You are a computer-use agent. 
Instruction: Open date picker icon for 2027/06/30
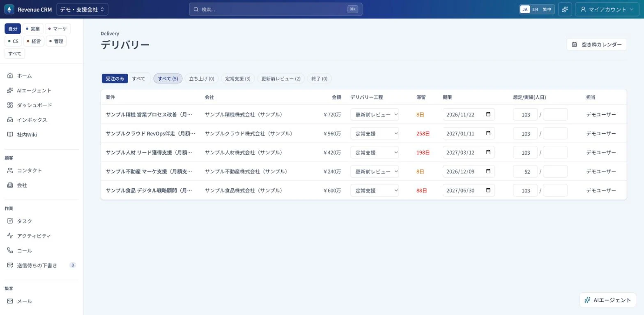[488, 190]
